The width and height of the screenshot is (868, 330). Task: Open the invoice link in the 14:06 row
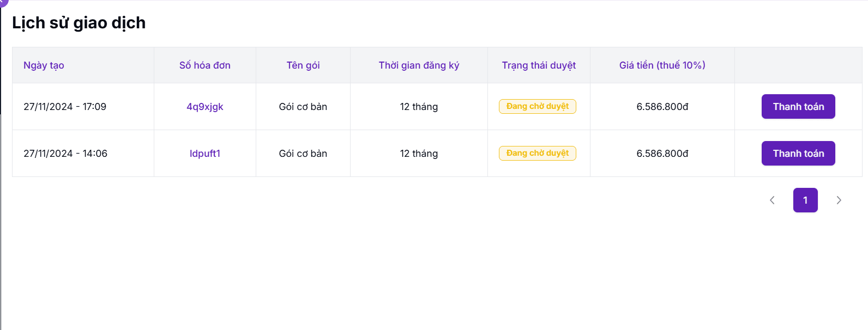point(205,154)
